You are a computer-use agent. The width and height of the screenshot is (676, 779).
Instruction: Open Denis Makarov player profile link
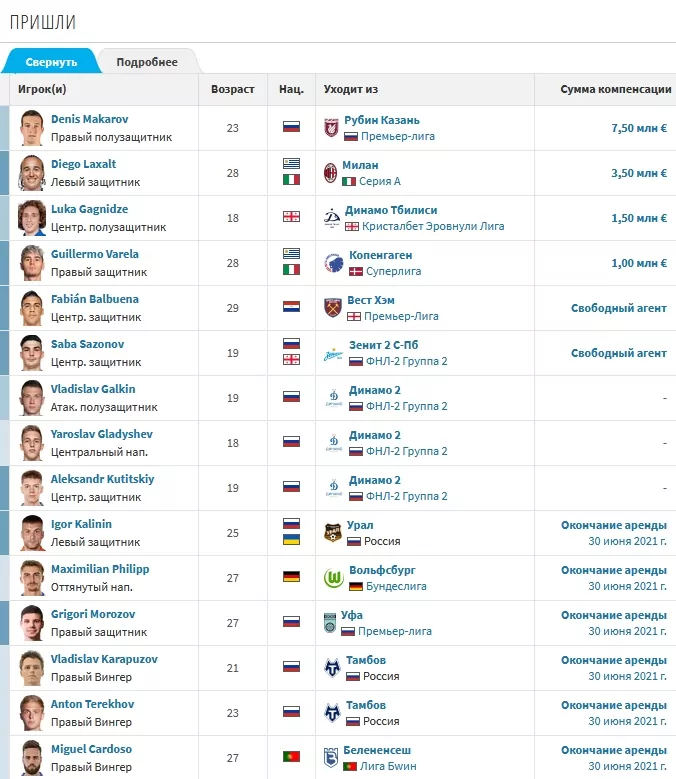(x=89, y=119)
